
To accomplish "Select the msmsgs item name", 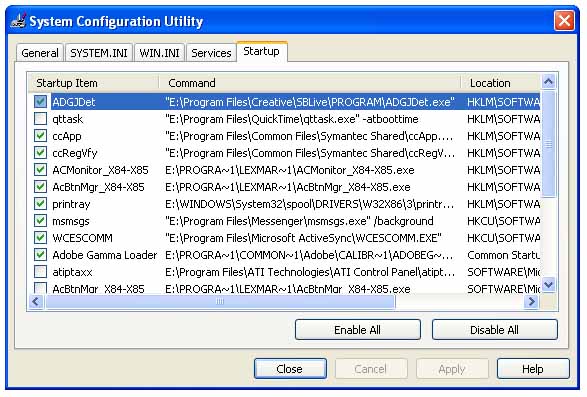I will click(x=71, y=221).
